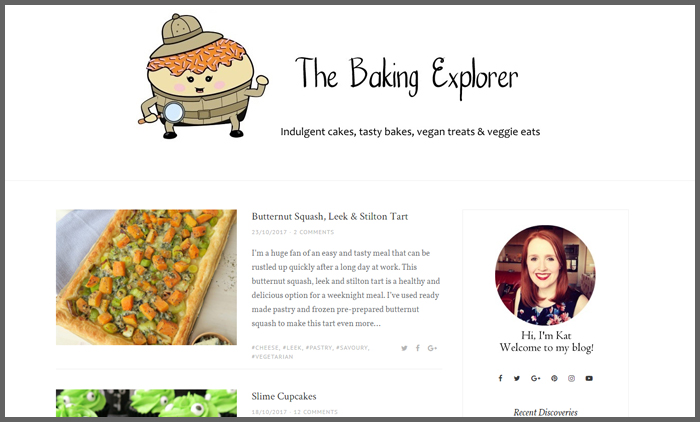Viewport: 700px width, 422px height.
Task: Share the tart post on Google Plus
Action: click(432, 348)
